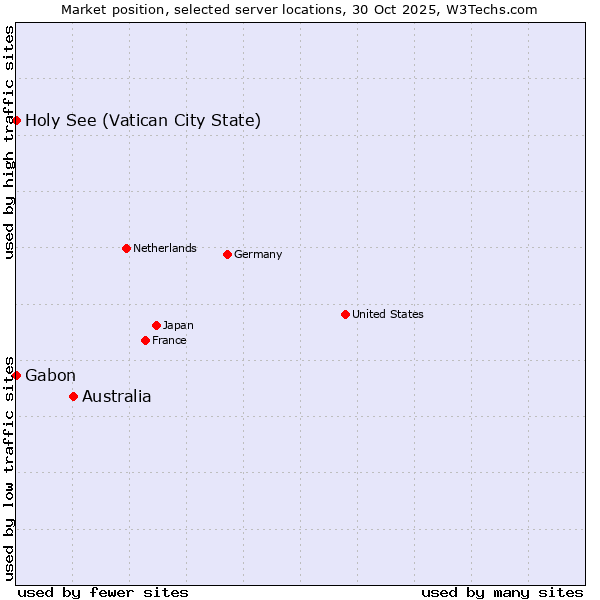
Task: Click the France red diamond marker
Action: (145, 340)
